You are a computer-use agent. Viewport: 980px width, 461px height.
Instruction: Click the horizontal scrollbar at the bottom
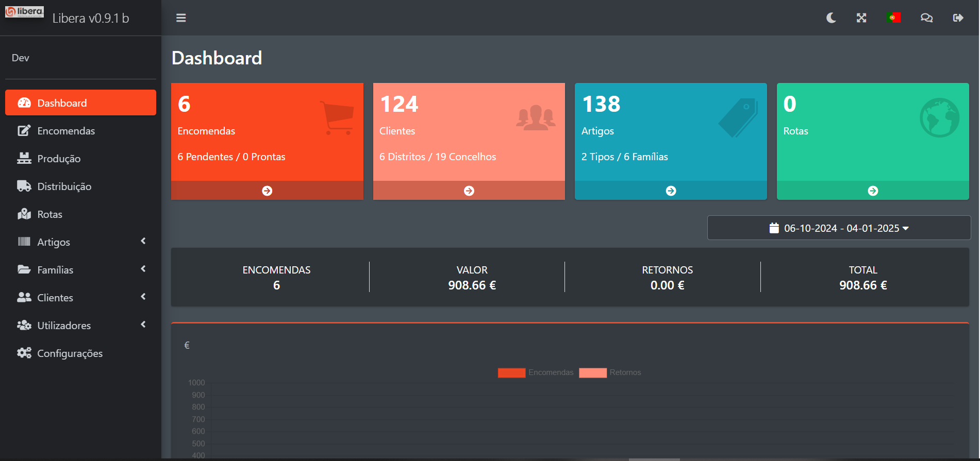[x=654, y=459]
